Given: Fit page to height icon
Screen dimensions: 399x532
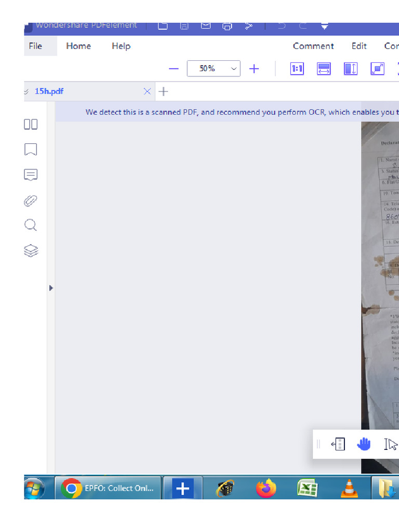Looking at the screenshot, I should point(351,69).
